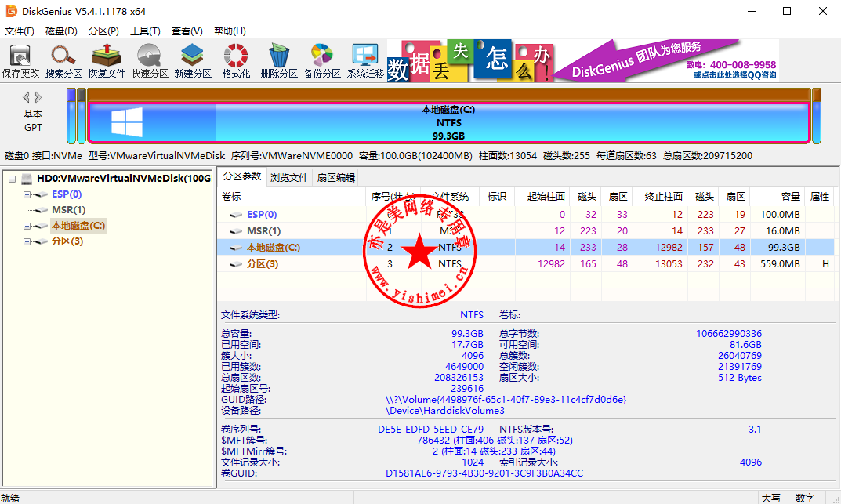Click the DiskGenius app logo in title bar
This screenshot has height=504, width=841.
click(x=11, y=11)
